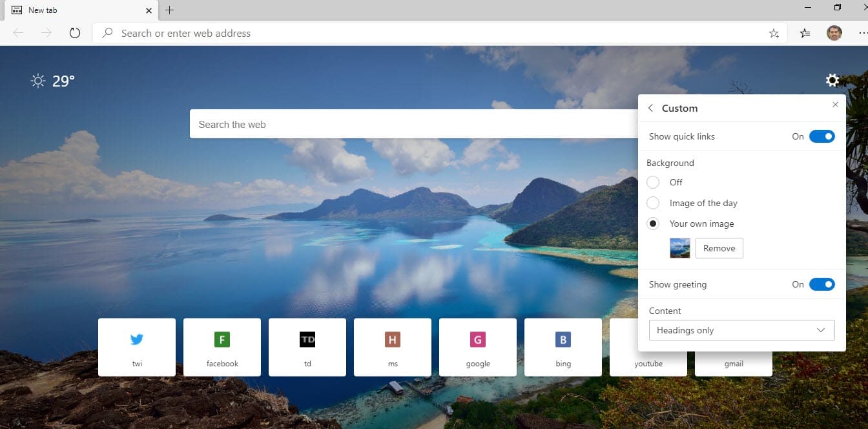The height and width of the screenshot is (429, 868).
Task: Select the New tab browser tab
Action: coord(81,10)
